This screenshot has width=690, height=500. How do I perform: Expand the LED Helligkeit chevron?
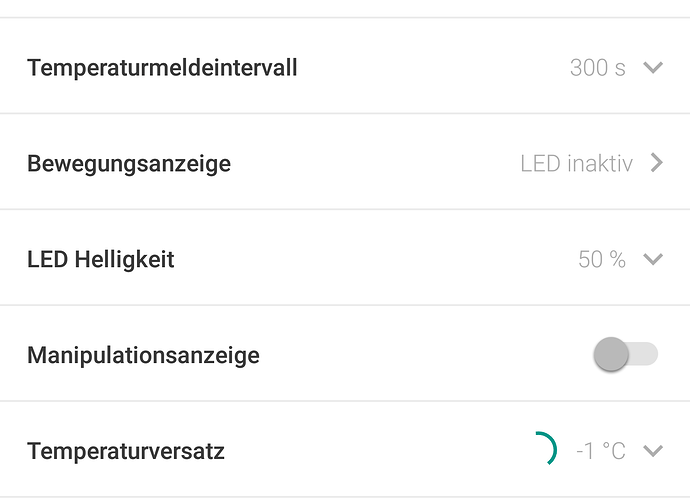[653, 260]
